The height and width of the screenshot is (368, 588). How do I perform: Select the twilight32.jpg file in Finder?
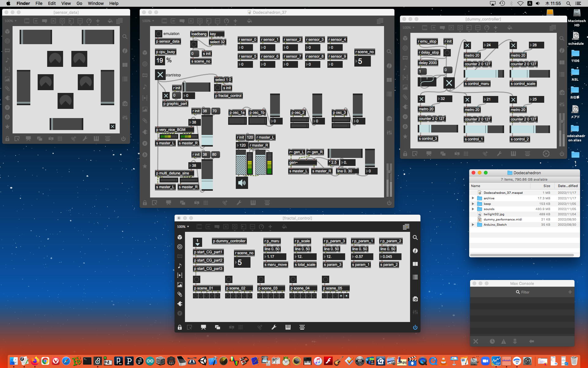[x=494, y=214]
